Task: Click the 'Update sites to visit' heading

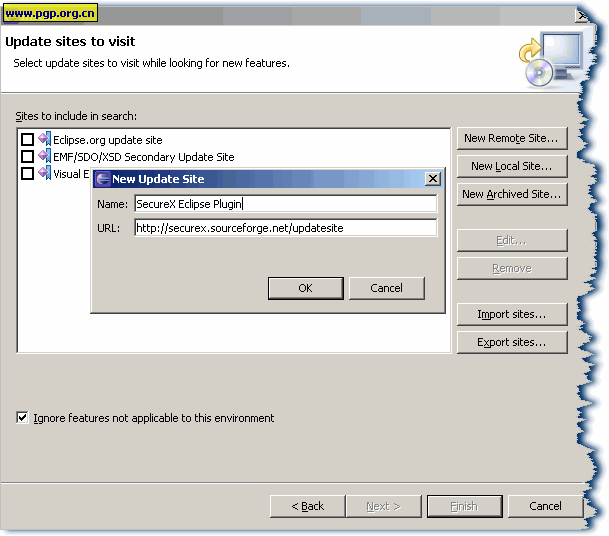Action: click(x=70, y=41)
